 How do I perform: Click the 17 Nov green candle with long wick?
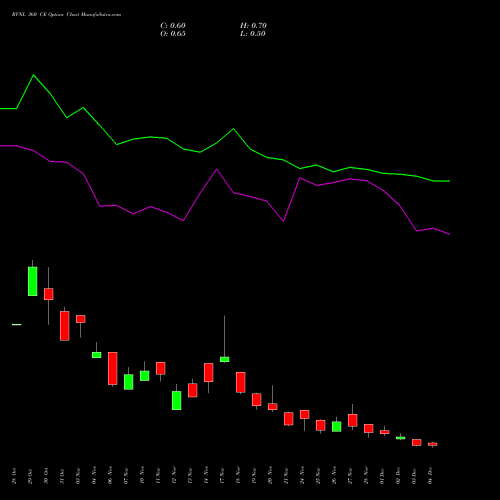coord(225,359)
